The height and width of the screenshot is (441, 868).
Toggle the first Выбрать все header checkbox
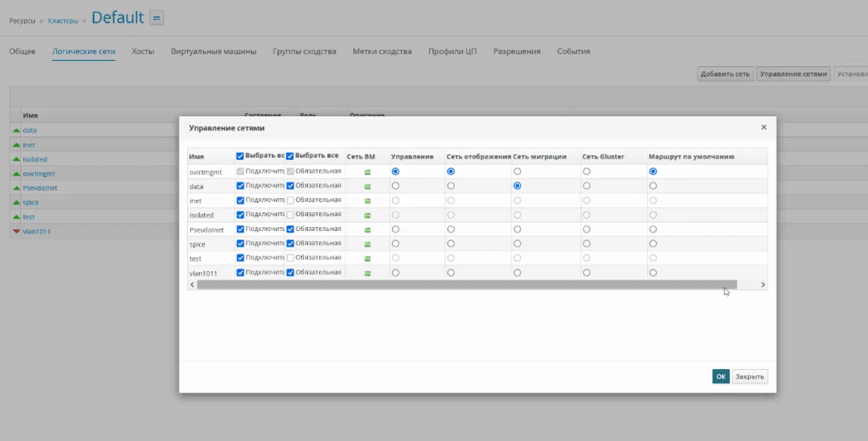click(240, 156)
